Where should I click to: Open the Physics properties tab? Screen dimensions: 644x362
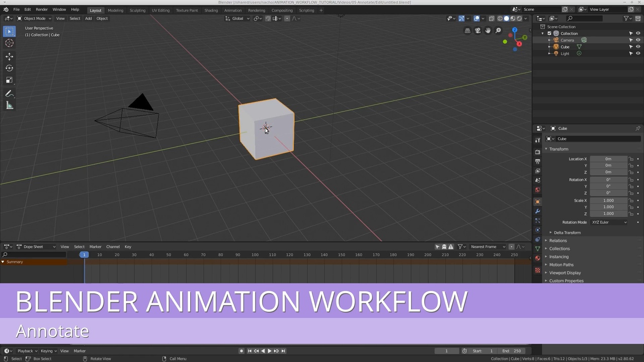point(537,230)
